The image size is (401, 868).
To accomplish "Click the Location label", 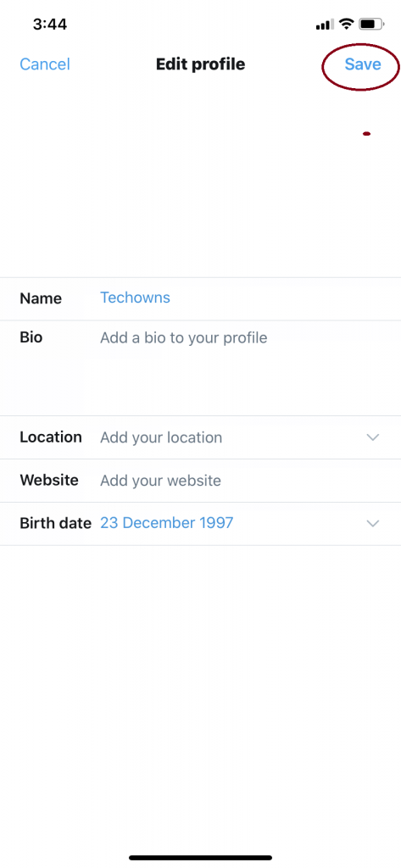I will 51,437.
